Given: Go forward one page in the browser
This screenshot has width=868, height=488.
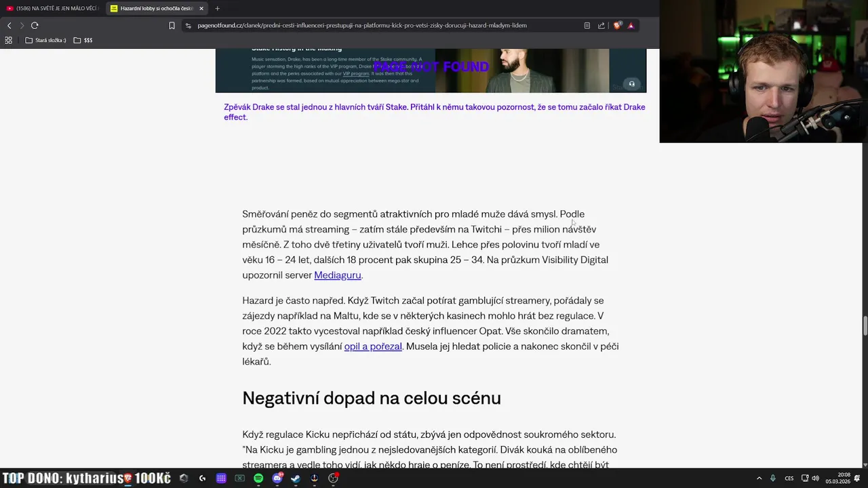Looking at the screenshot, I should pos(22,26).
